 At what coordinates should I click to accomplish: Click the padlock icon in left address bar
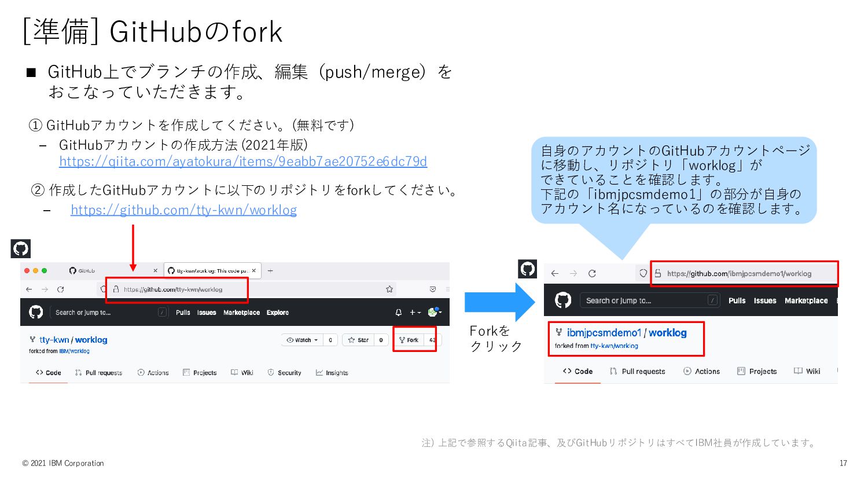116,289
